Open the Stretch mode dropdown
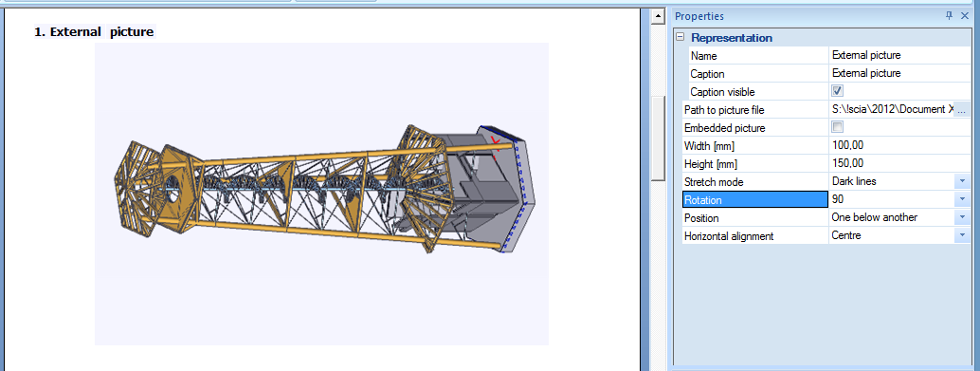The width and height of the screenshot is (980, 371). [x=961, y=181]
